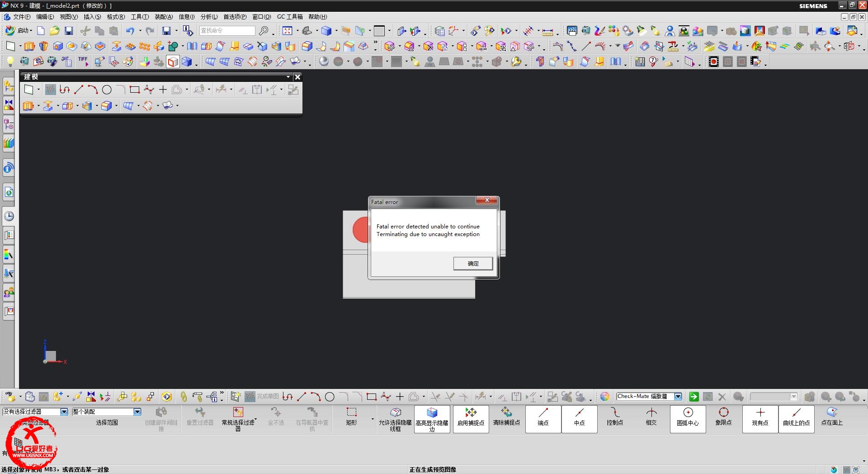Screen dimensions: 868x474
Task: Click the 常规选择过滤器 button
Action: point(238,419)
